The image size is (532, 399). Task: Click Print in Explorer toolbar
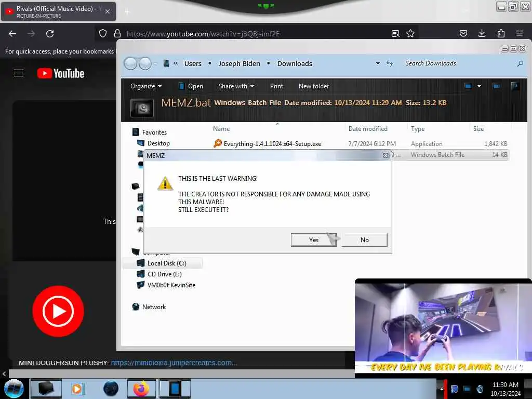pos(276,86)
